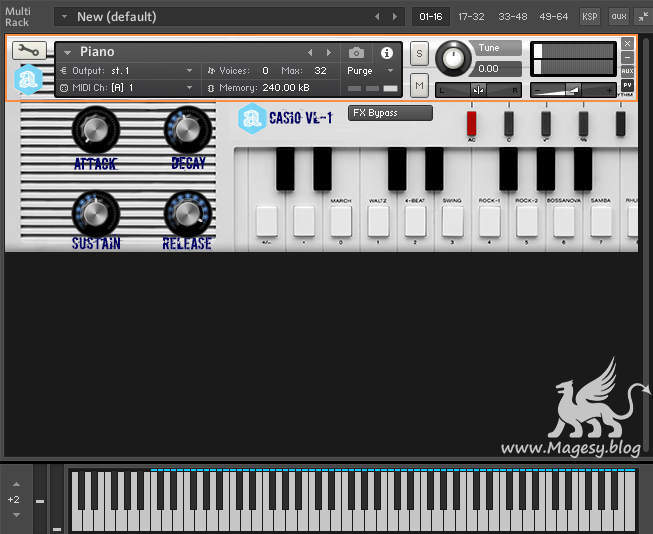
Task: Click the BOSSANOVA rhythm key
Action: (564, 221)
